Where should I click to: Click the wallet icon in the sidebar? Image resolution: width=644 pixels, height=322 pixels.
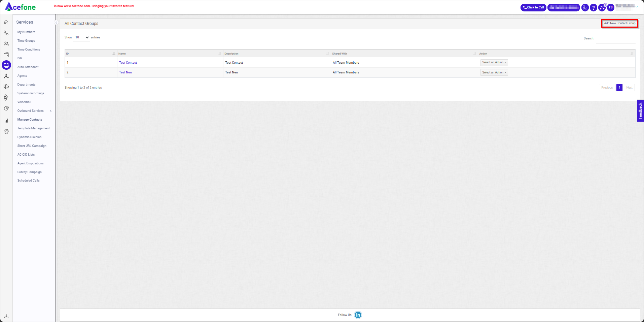[x=6, y=55]
